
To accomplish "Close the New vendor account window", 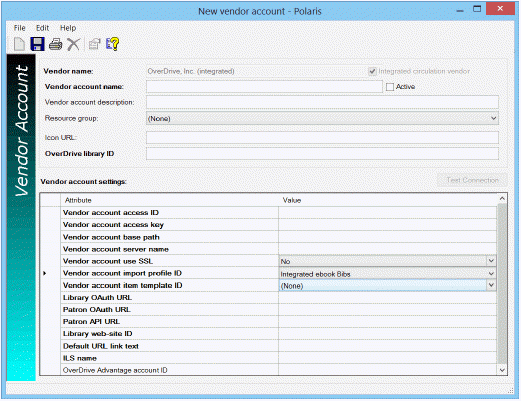I will pyautogui.click(x=500, y=9).
